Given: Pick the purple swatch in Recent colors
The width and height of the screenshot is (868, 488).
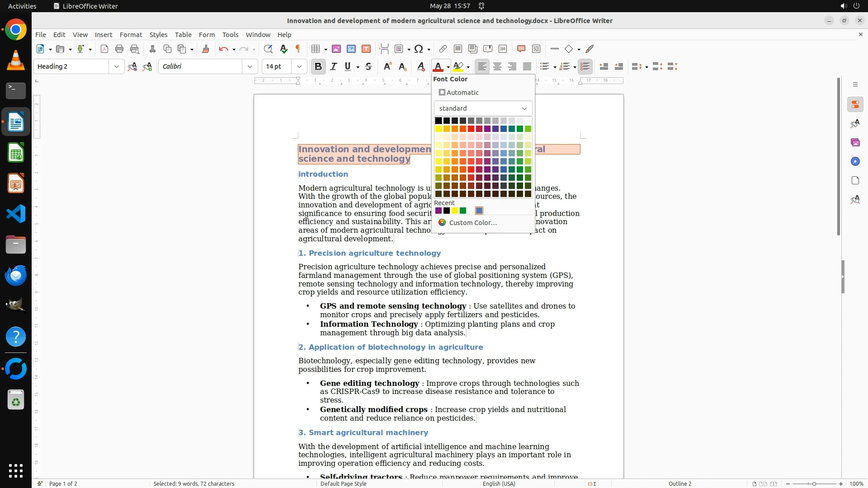Looking at the screenshot, I should [x=438, y=211].
